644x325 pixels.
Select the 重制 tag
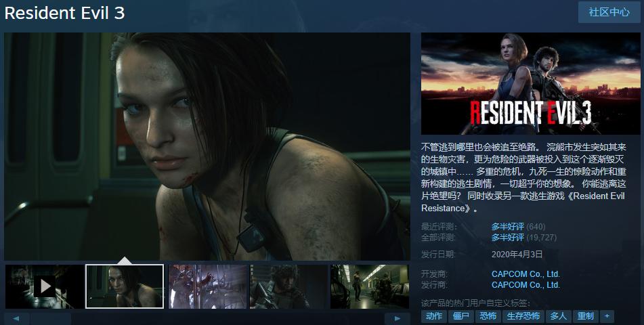(x=585, y=316)
